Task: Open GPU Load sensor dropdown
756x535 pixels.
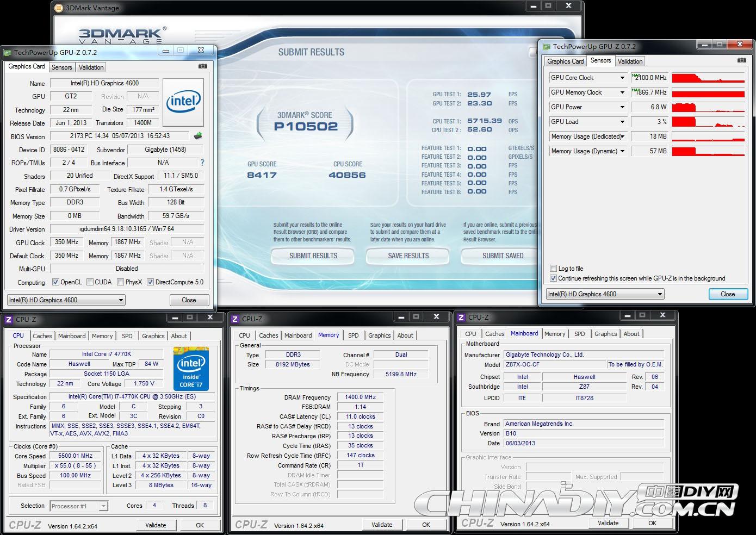Action: pyautogui.click(x=622, y=122)
